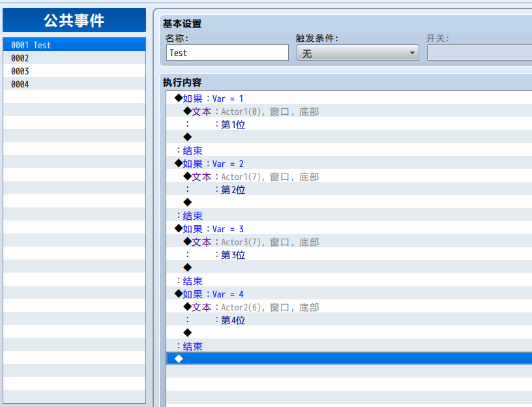The image size is (532, 407).
Task: Select the 如果：Var = 4 command line
Action: [349, 294]
